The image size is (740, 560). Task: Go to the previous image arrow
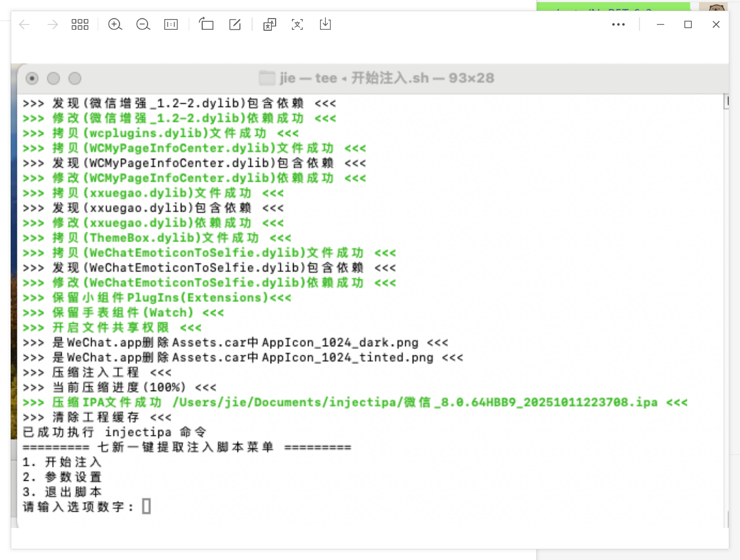(x=24, y=24)
